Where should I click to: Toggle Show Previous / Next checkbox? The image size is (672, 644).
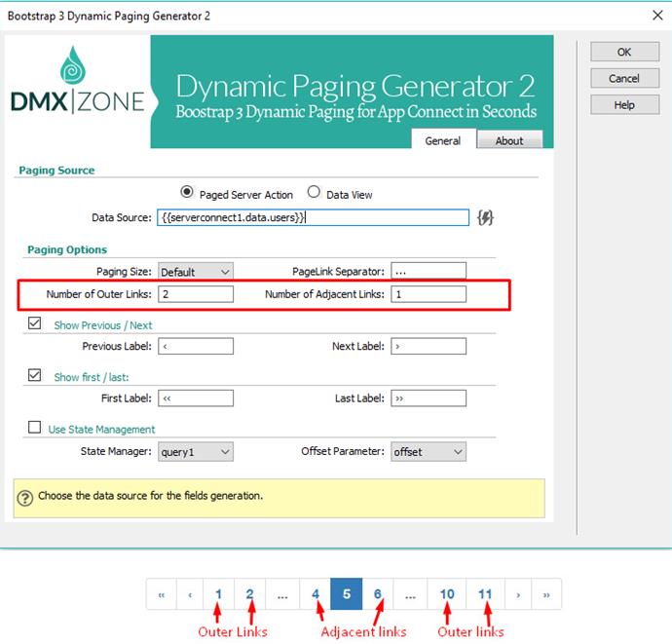pos(34,322)
